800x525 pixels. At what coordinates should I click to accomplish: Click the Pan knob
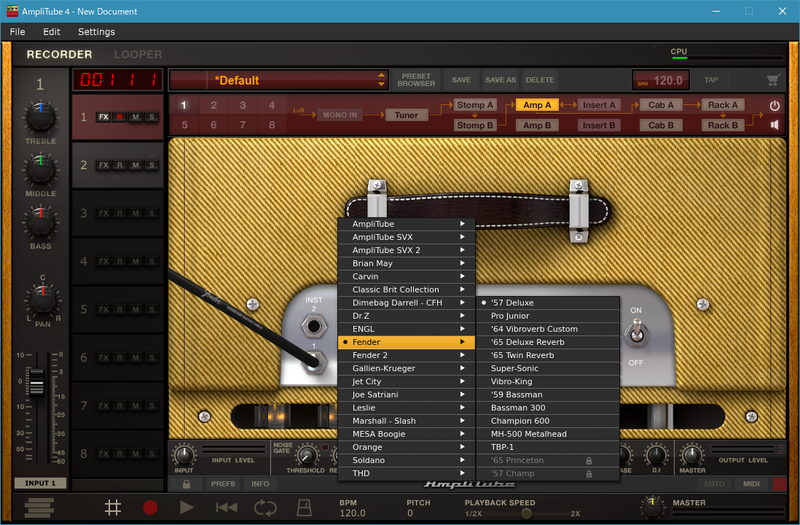[x=43, y=300]
